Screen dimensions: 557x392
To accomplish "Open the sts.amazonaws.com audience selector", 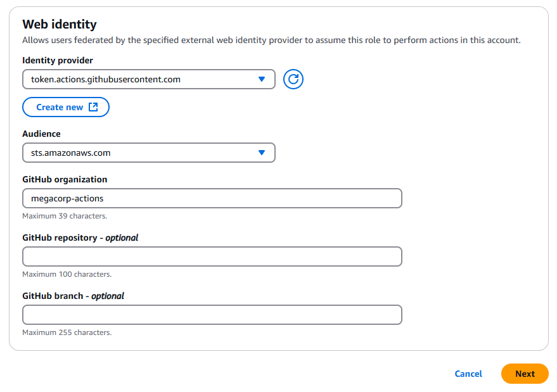I will tap(149, 153).
